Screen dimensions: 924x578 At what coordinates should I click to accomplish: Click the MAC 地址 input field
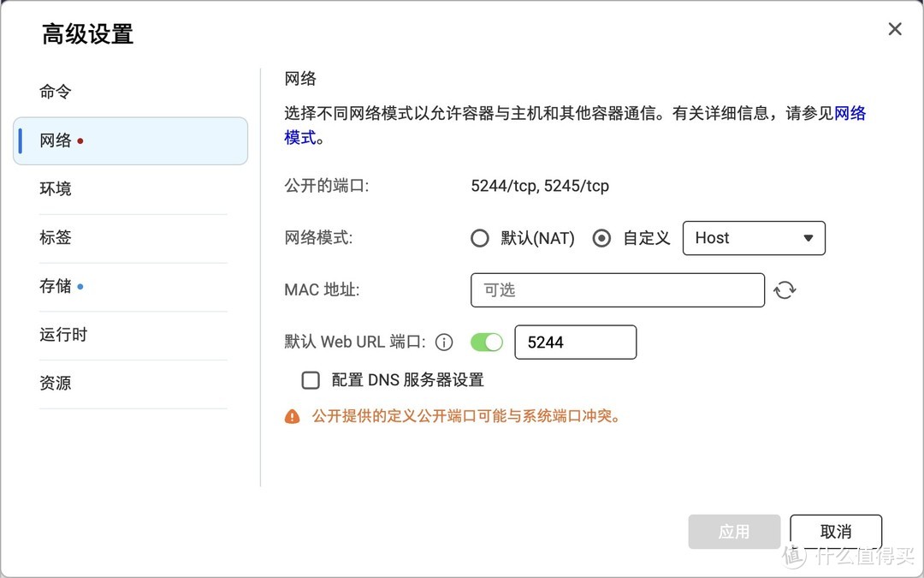(x=617, y=290)
